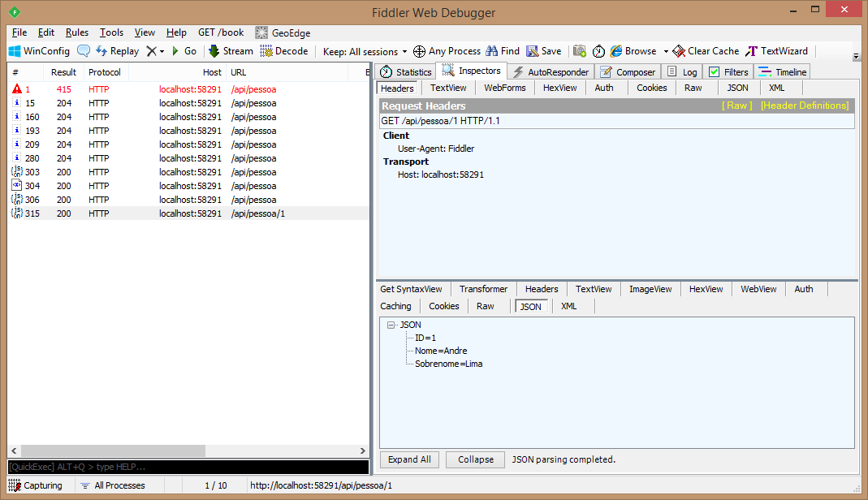Open the Remove sessions dropdown arrow
Screen dimensions: 868x500
162,51
